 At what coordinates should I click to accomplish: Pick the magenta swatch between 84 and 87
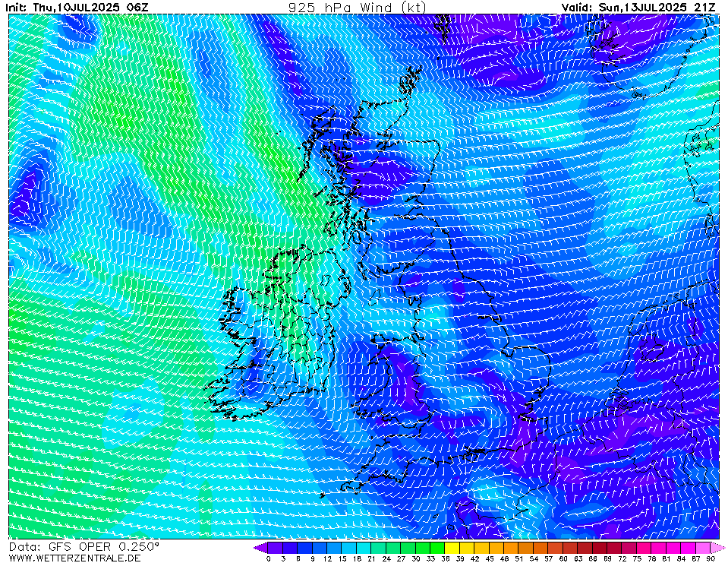point(689,547)
